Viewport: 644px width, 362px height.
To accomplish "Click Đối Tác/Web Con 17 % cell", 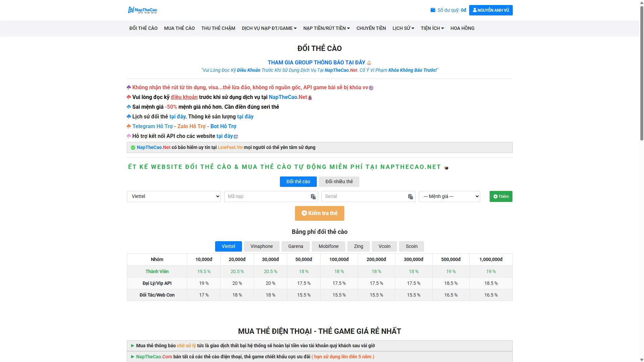I will tap(204, 295).
